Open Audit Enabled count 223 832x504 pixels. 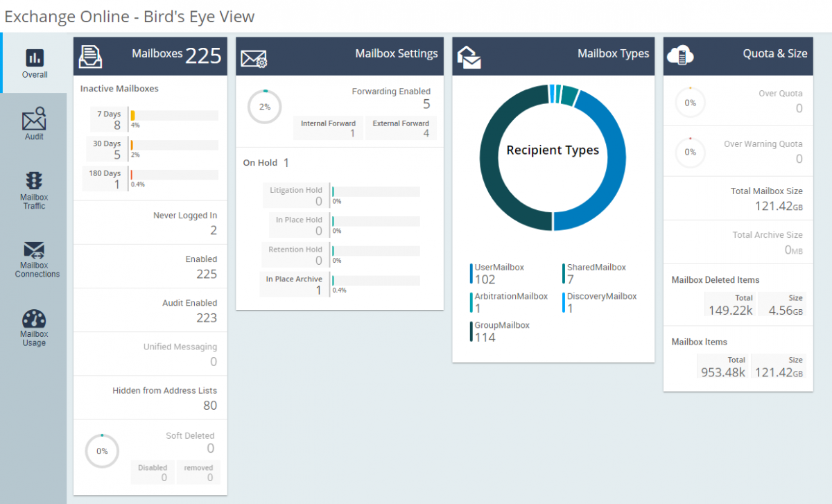click(x=207, y=318)
